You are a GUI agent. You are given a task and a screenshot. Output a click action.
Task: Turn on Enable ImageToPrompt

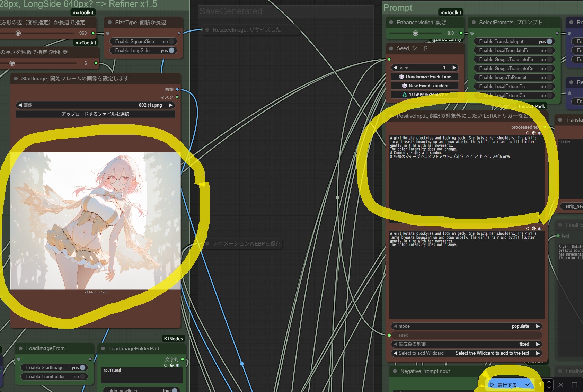[x=549, y=78]
